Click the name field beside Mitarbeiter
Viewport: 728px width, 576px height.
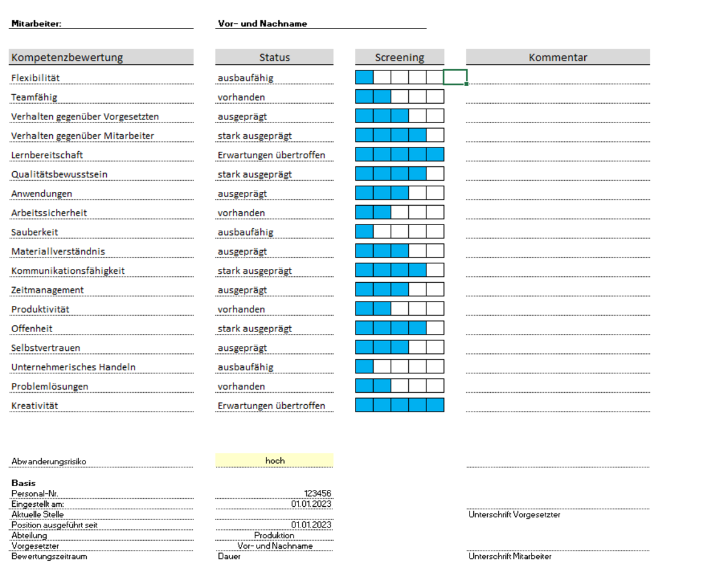(322, 24)
